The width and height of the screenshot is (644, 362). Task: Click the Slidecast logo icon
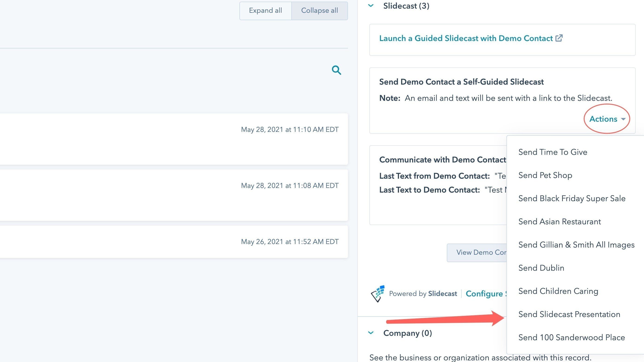click(x=378, y=294)
